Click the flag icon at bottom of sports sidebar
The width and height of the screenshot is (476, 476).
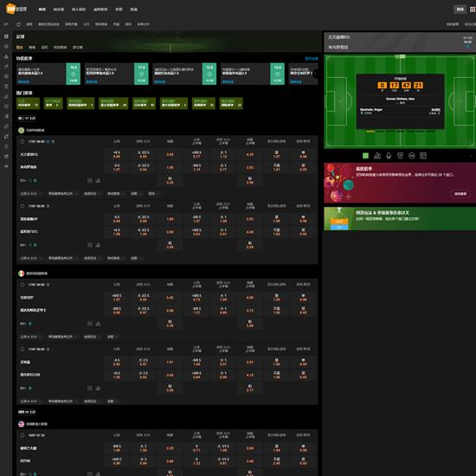[x=6, y=166]
